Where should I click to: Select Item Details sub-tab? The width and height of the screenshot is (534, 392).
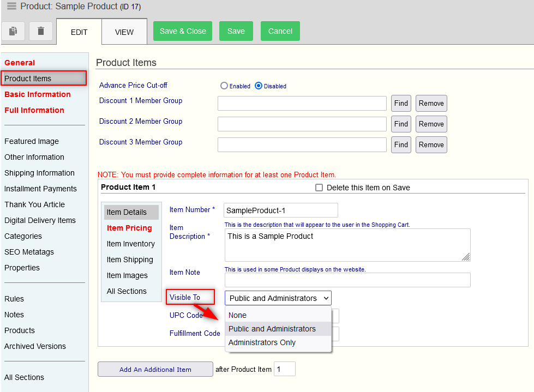[131, 212]
